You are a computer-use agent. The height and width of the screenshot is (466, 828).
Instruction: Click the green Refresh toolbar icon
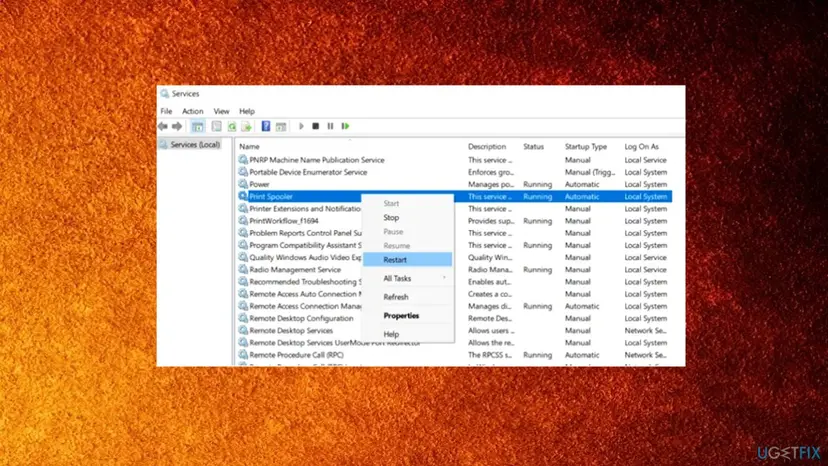tap(231, 126)
